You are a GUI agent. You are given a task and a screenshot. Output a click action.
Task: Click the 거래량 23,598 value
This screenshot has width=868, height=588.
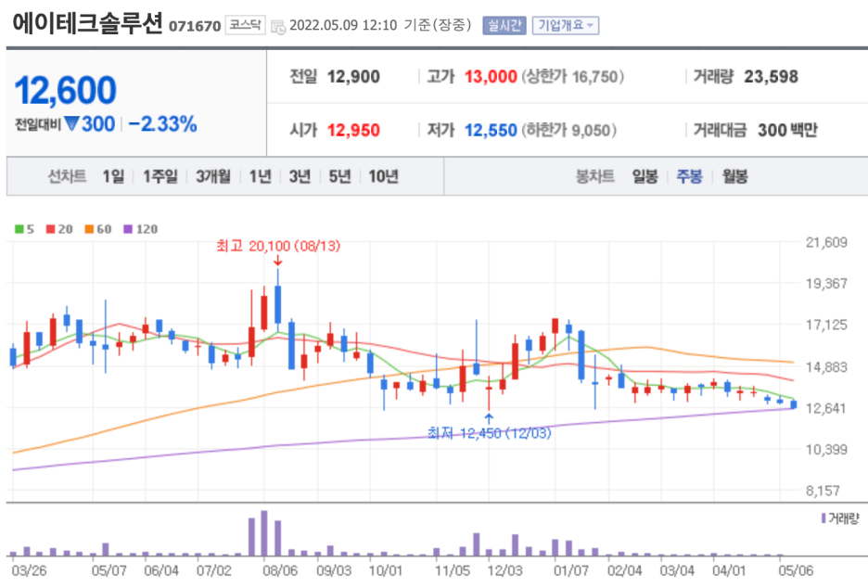772,76
